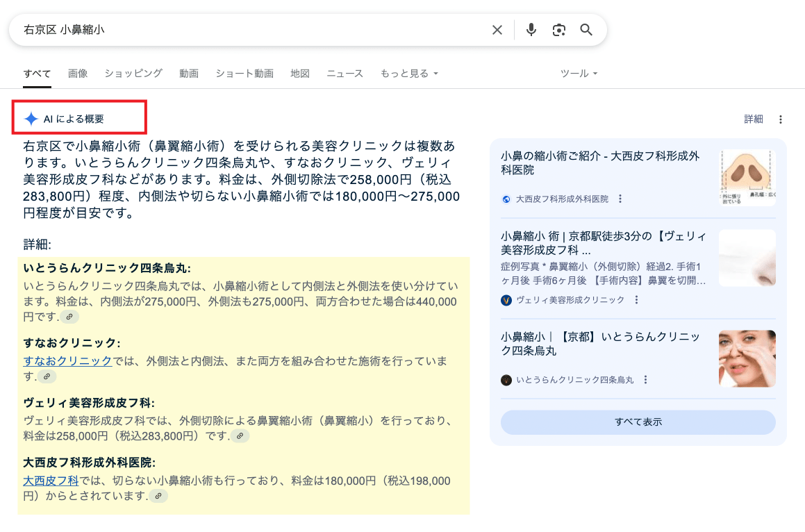Open the link chip after the ヴェリィ paragraph
805x532 pixels.
click(x=240, y=436)
